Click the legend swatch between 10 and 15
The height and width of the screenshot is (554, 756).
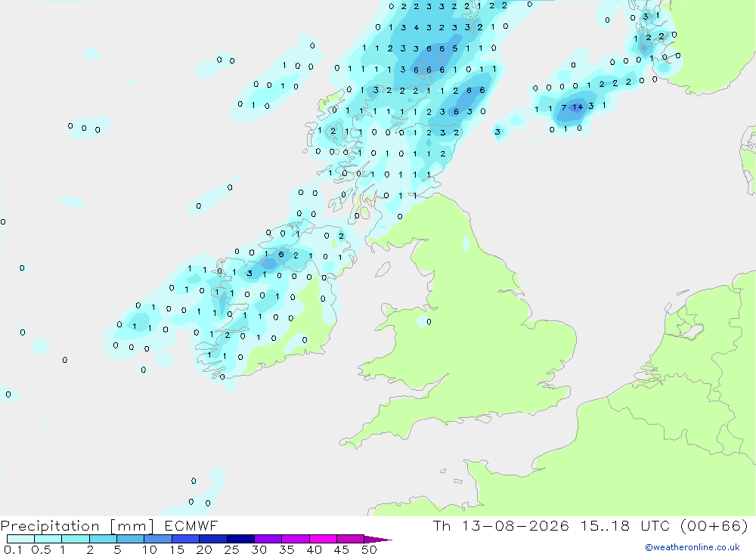158,539
